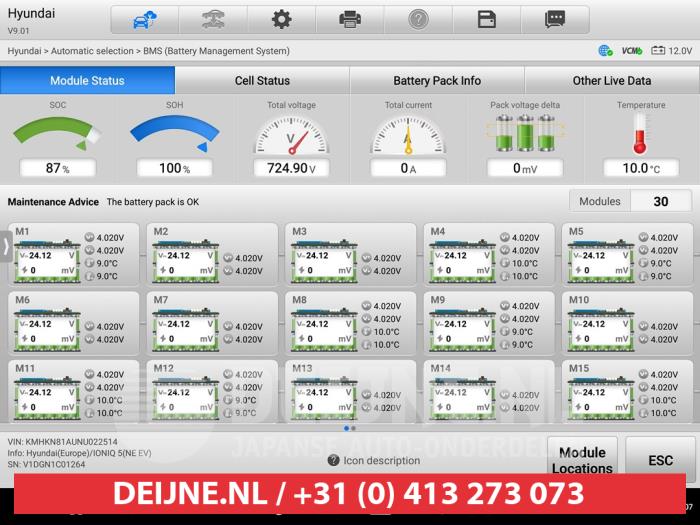Select the M15 module card
Image resolution: width=700 pixels, height=525 pixels.
[627, 391]
